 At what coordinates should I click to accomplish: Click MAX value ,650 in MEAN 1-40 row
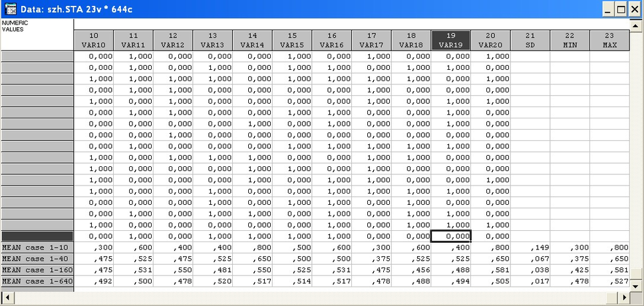click(x=610, y=259)
